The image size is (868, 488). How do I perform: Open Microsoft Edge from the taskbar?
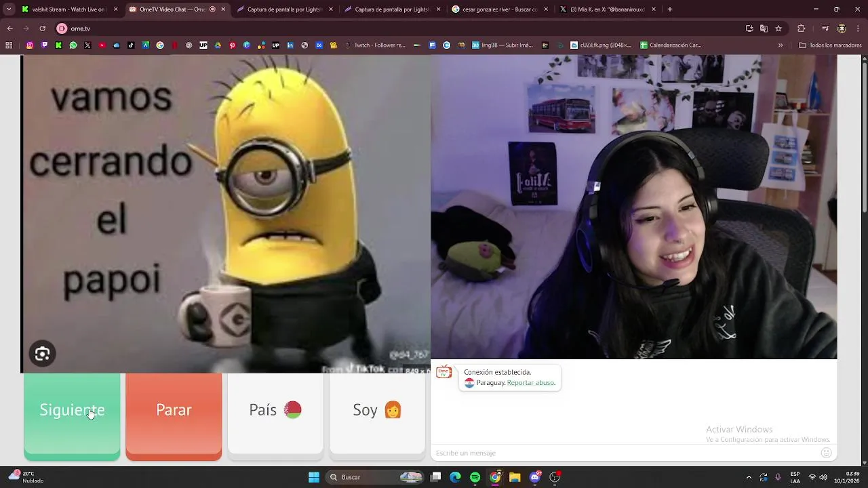pos(455,477)
